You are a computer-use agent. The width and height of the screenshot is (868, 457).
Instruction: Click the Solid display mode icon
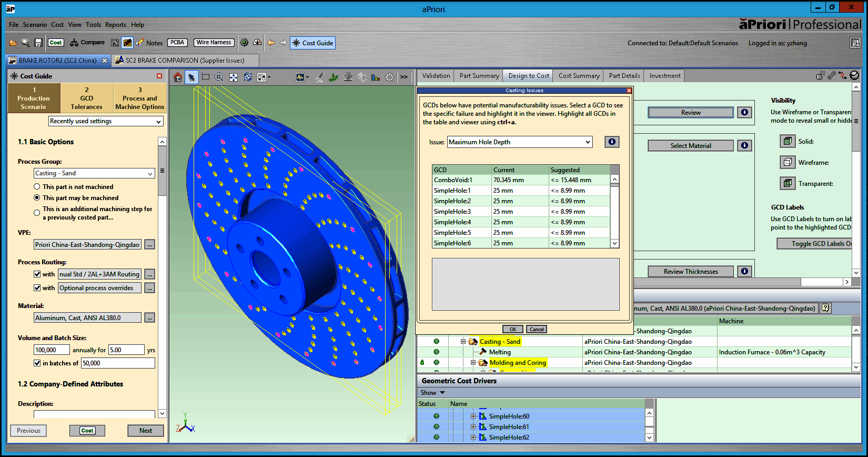click(x=787, y=141)
